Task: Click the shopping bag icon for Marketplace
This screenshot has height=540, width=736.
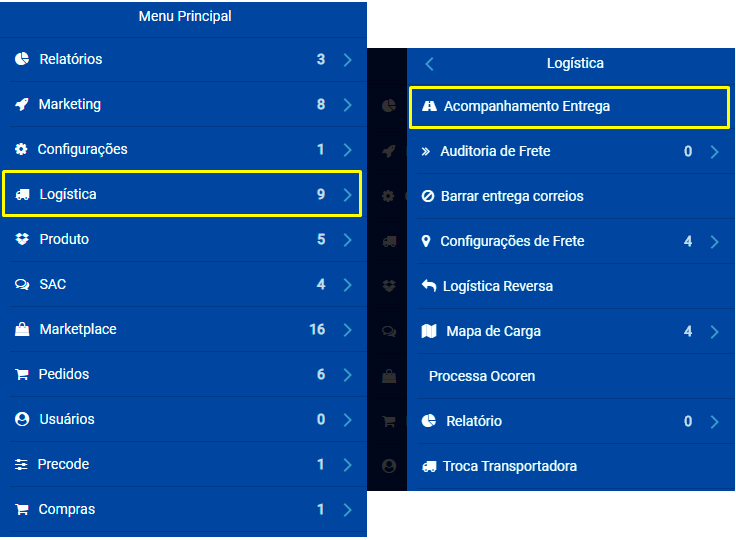Action: [22, 329]
